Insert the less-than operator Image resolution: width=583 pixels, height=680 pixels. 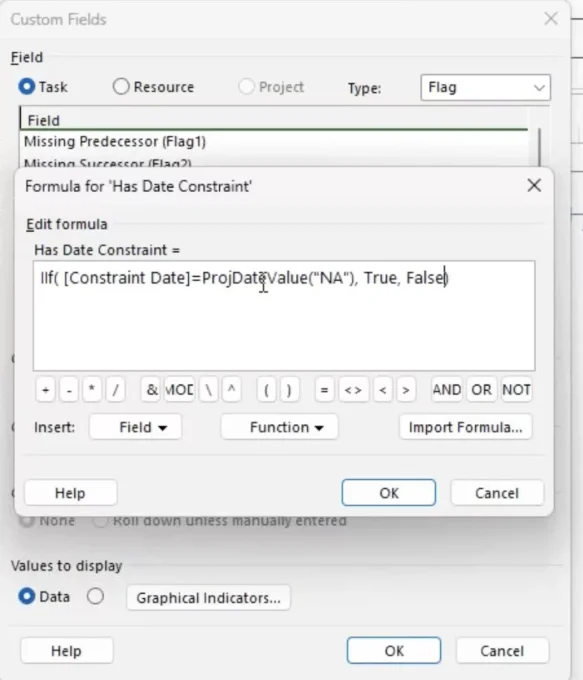click(383, 389)
